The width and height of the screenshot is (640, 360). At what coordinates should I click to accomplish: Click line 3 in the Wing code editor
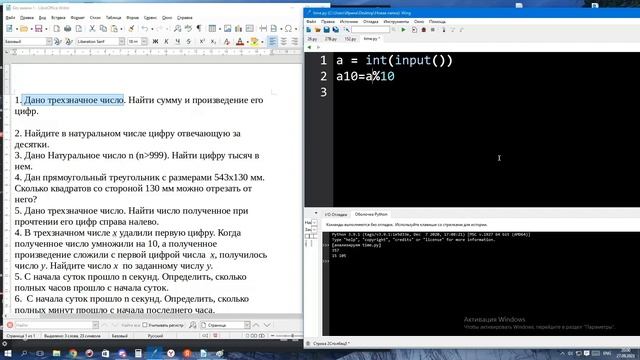pos(486,92)
